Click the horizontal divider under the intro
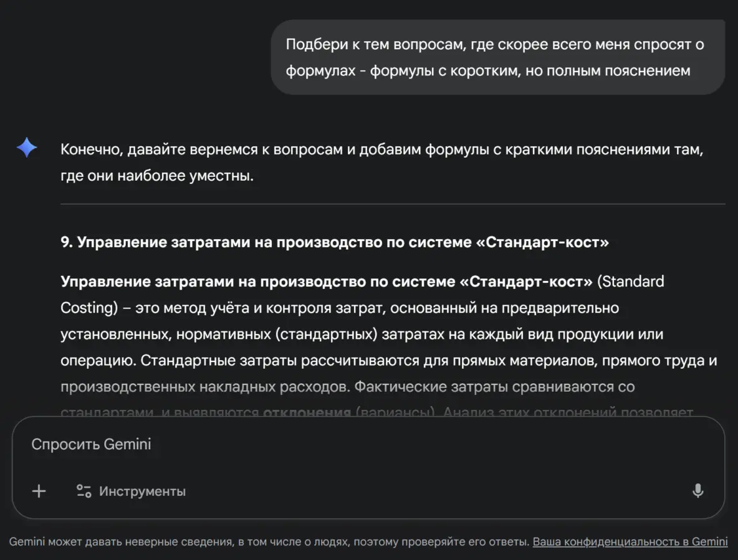738x560 pixels. point(393,204)
